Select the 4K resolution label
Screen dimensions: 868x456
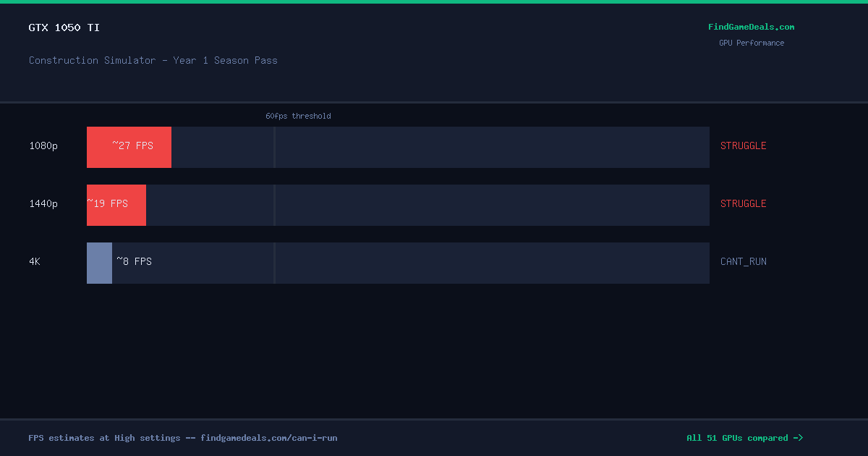point(35,261)
